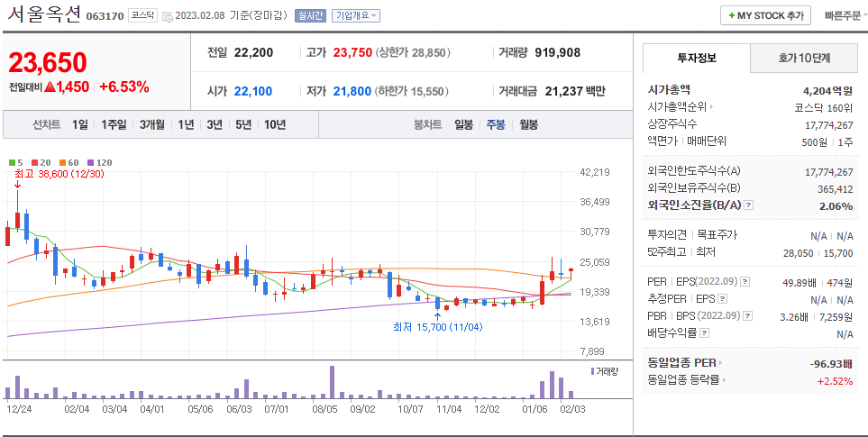Click the 전일 value 22,200

253,52
